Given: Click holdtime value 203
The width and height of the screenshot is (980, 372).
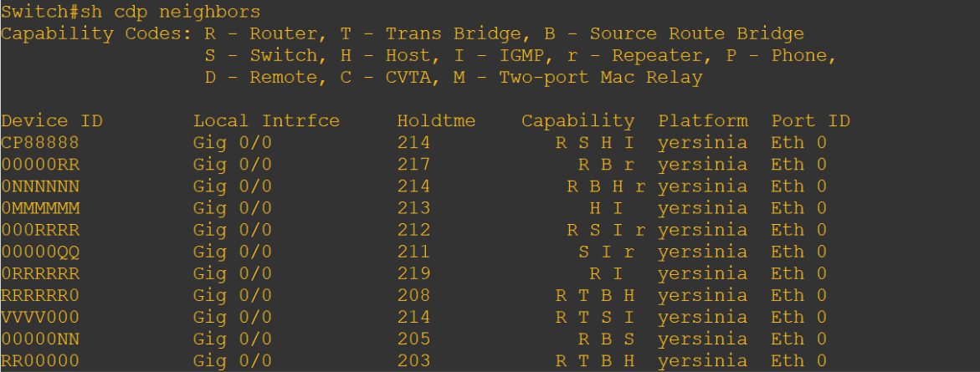Looking at the screenshot, I should point(413,361).
